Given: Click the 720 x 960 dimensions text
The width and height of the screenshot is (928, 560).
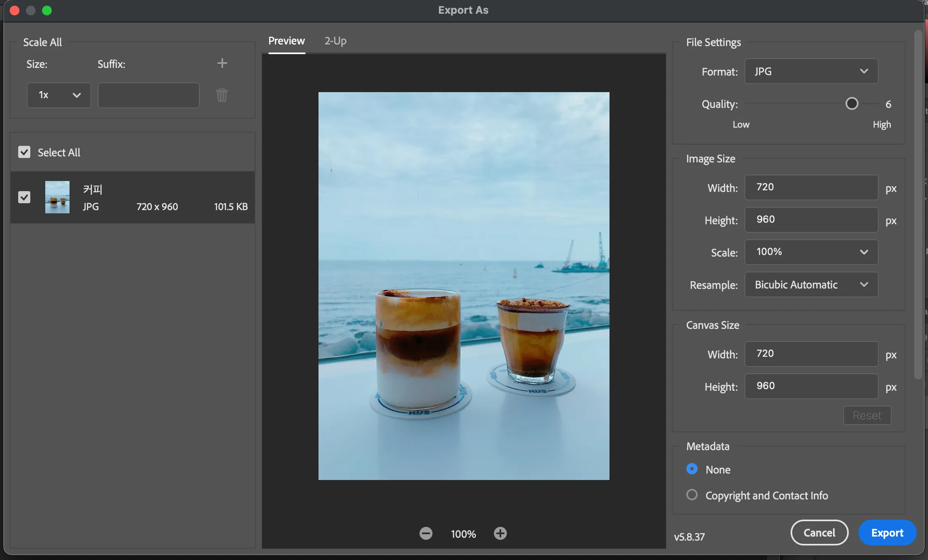Looking at the screenshot, I should [x=157, y=206].
